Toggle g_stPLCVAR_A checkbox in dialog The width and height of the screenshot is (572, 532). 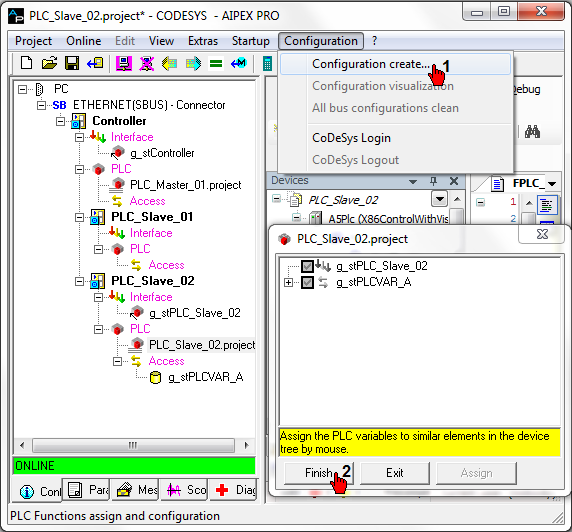point(307,282)
